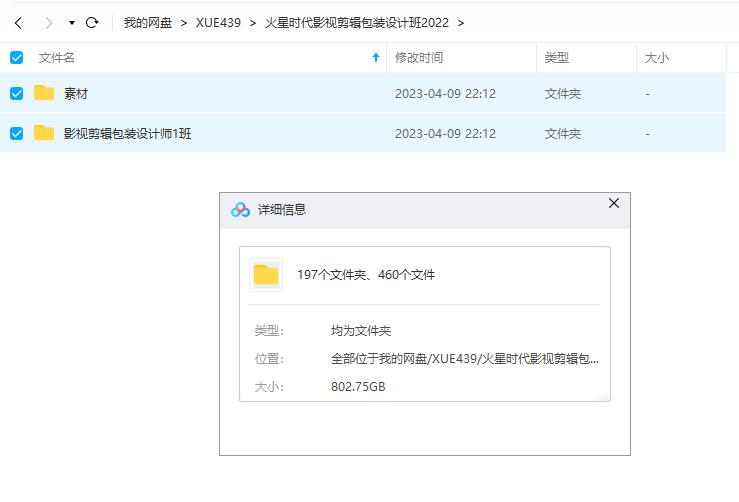Click 影视剪辑包装设计师1班 row's modified date
The image size is (739, 502).
click(x=445, y=133)
